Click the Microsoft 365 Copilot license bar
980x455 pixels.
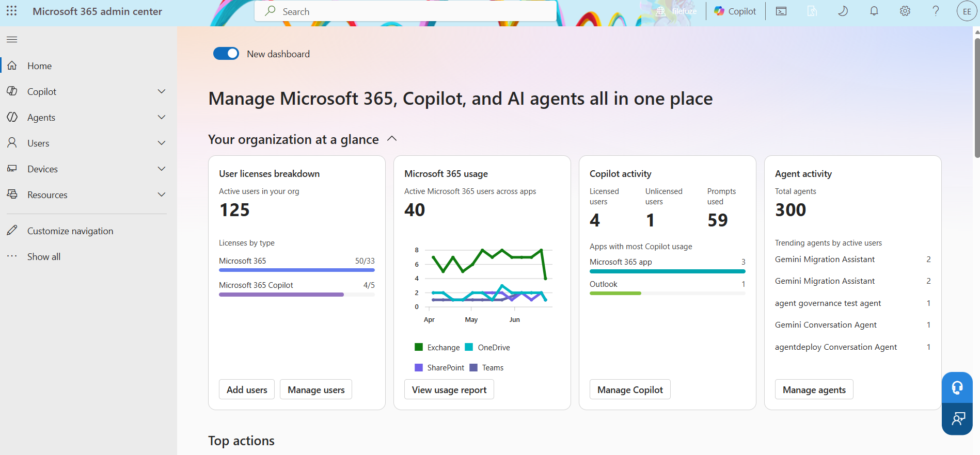297,295
